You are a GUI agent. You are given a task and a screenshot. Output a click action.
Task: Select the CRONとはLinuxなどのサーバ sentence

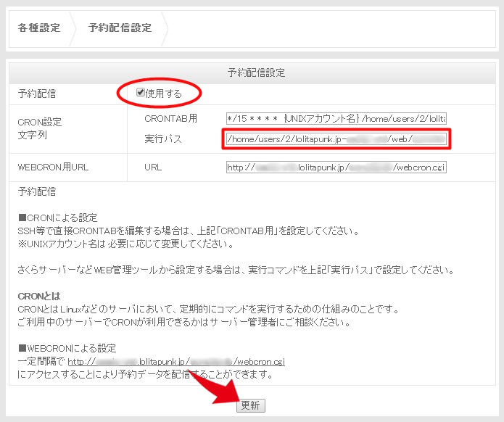[209, 309]
